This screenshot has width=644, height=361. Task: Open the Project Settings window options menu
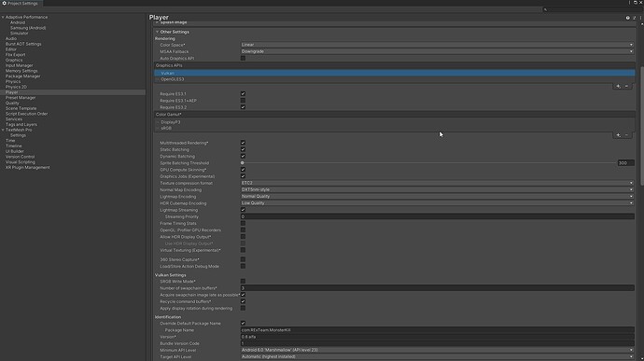629,3
